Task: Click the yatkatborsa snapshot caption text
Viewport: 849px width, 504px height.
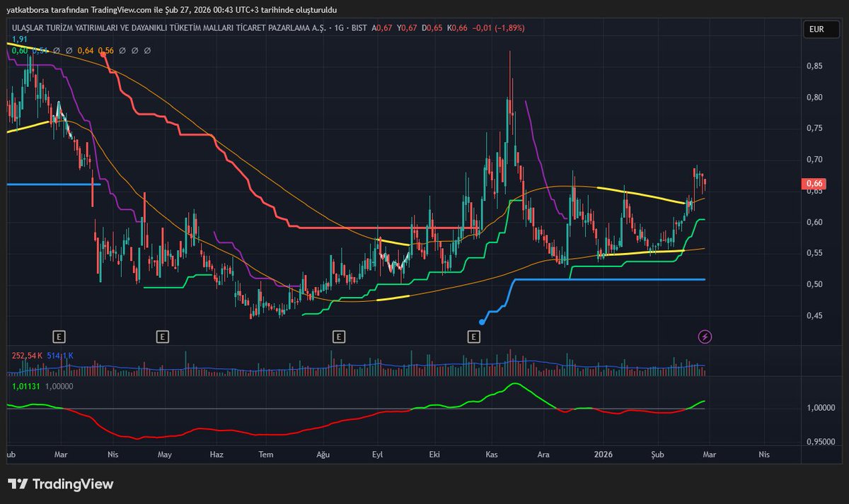Action: click(x=171, y=10)
